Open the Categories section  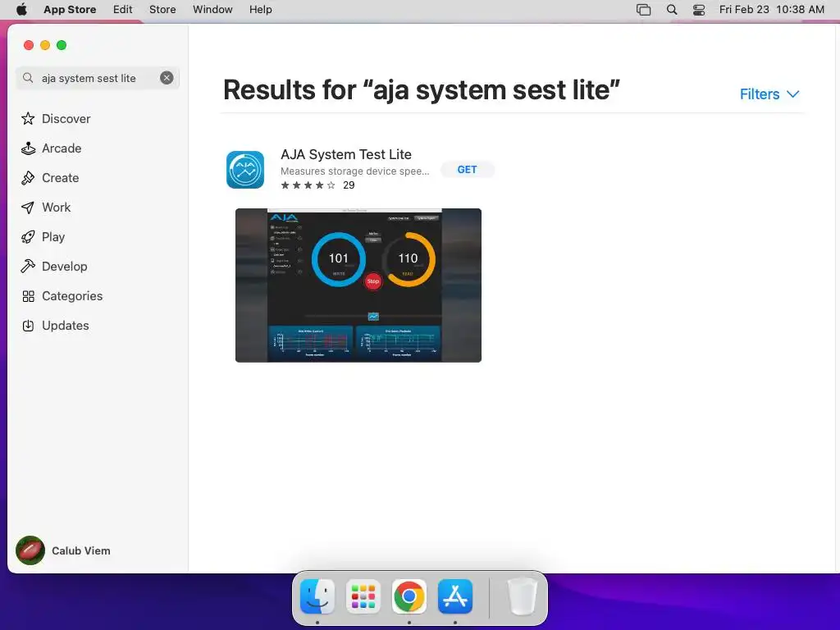coord(62,295)
